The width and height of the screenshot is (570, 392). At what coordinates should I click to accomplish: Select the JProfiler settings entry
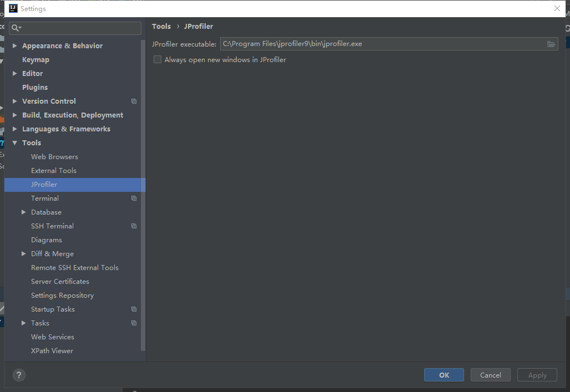pyautogui.click(x=75, y=185)
